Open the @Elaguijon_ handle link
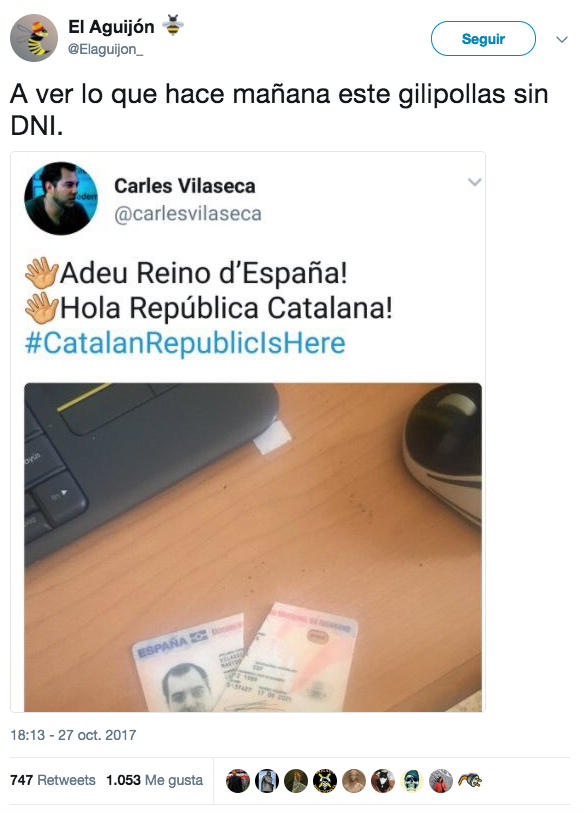The image size is (584, 814). coord(105,49)
